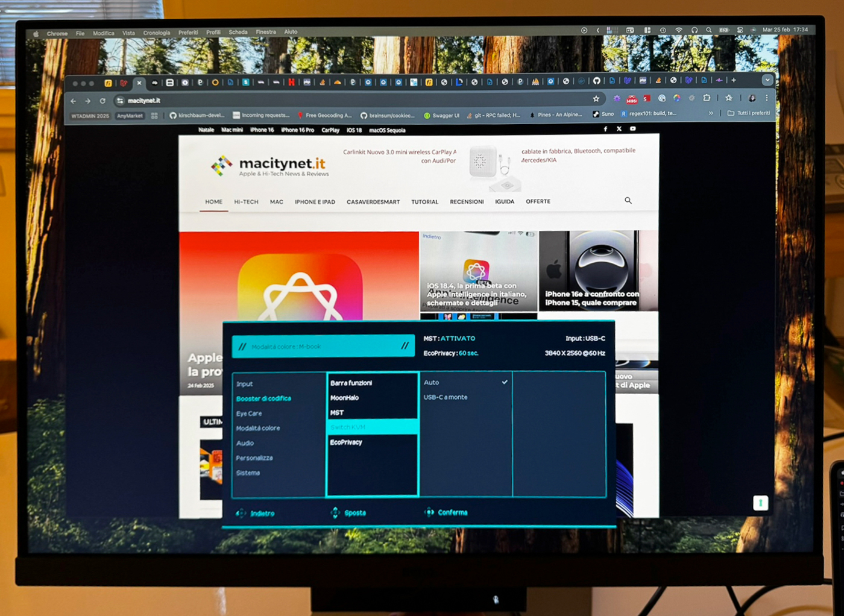This screenshot has width=844, height=616.
Task: Open the iOS 18.4 beta article thumbnail
Action: click(478, 270)
